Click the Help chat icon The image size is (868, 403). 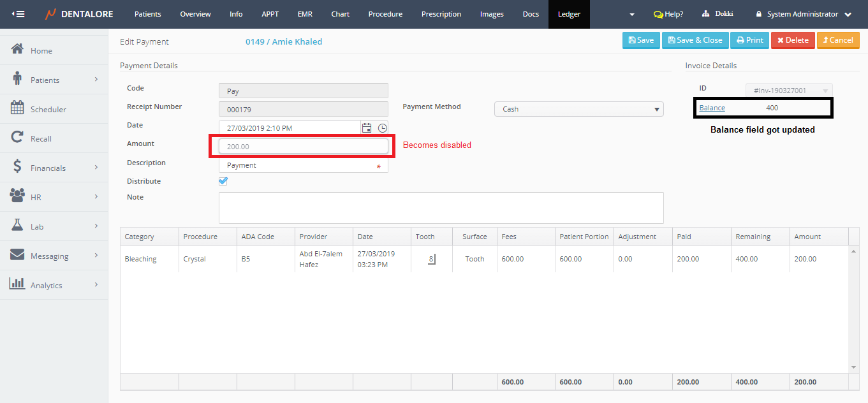click(658, 14)
